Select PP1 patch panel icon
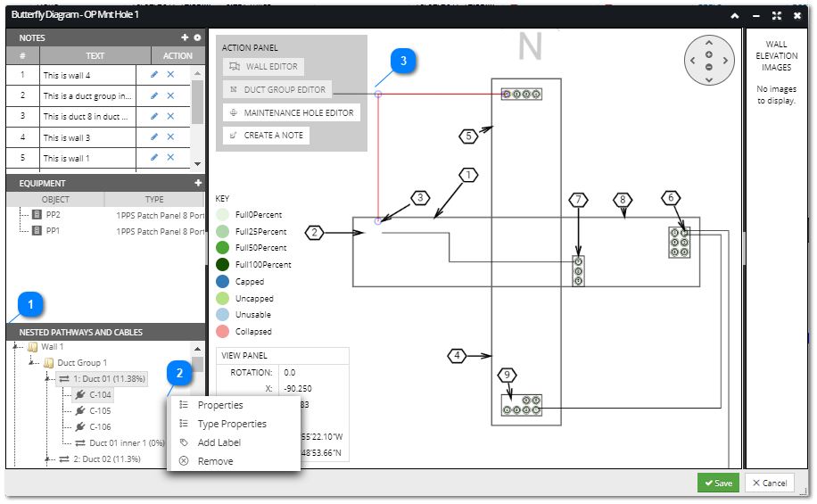Screen dimensions: 817x504 (x=37, y=230)
